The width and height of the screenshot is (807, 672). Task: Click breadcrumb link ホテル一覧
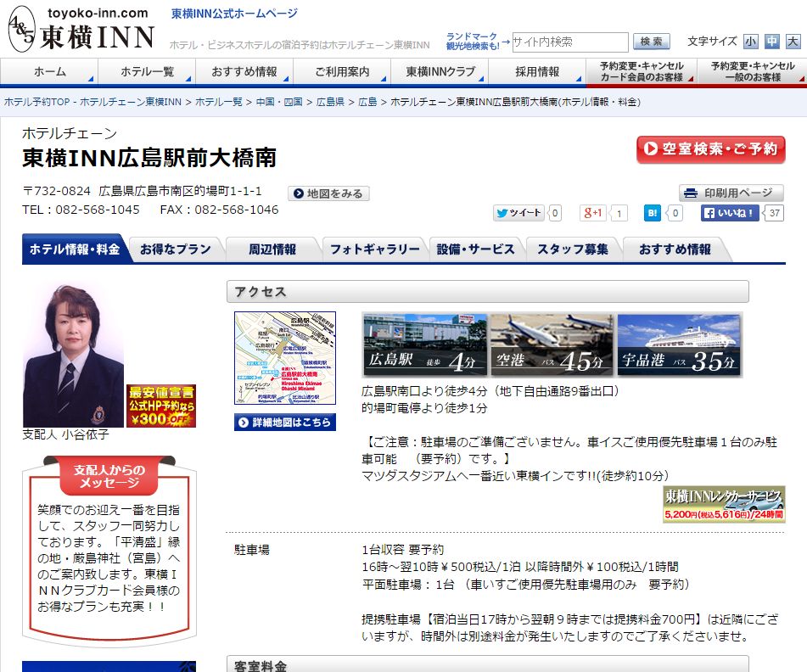[x=218, y=102]
